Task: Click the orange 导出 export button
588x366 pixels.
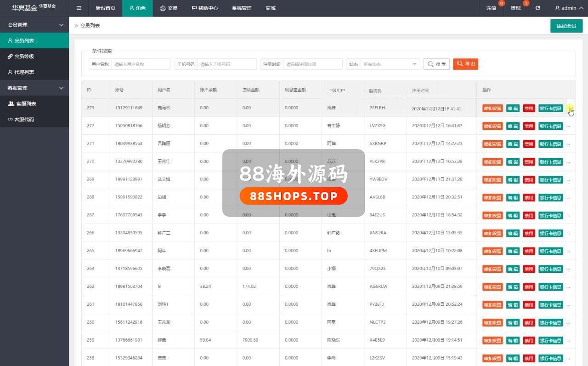Action: pos(465,64)
